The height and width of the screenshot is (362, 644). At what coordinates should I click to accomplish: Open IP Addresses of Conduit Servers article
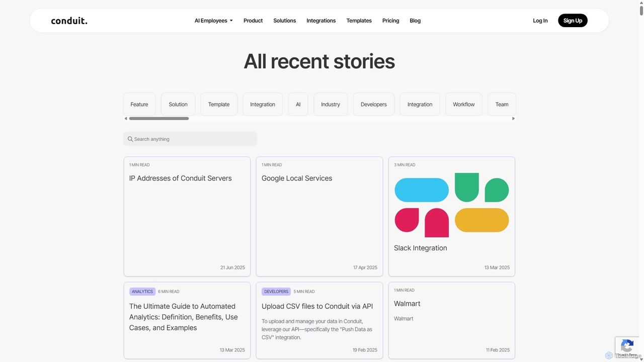181,178
